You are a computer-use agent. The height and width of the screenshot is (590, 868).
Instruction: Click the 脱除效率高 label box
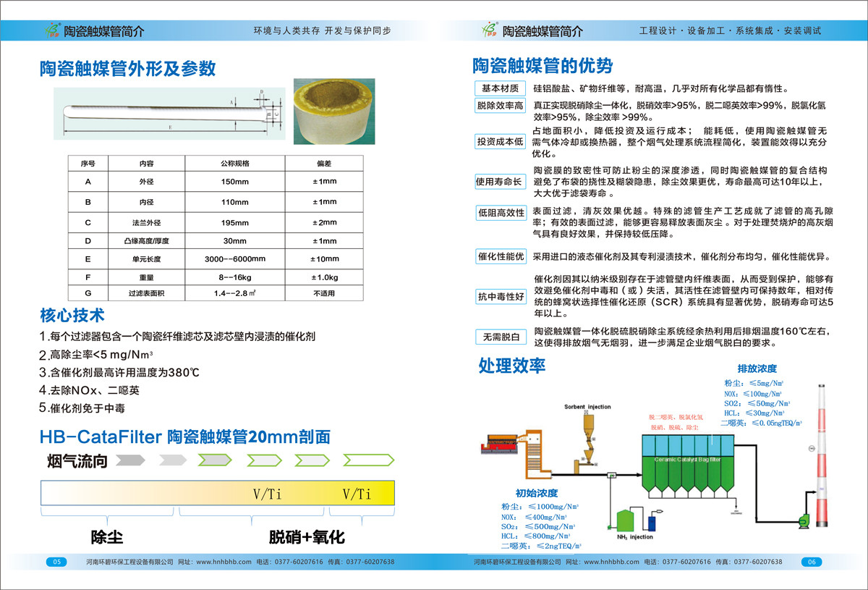[499, 106]
